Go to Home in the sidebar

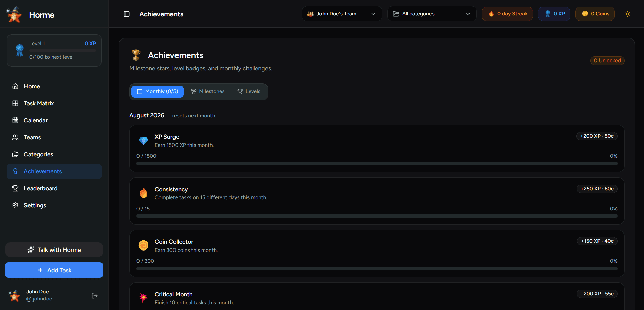point(54,86)
